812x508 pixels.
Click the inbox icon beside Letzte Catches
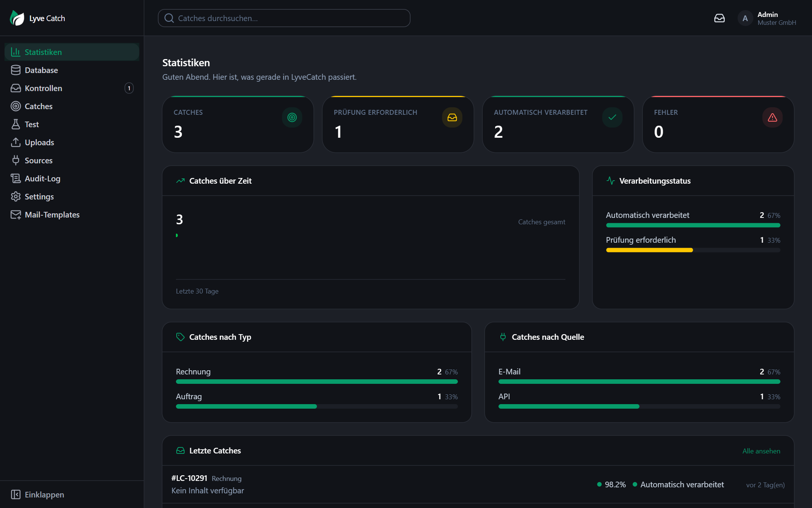180,450
